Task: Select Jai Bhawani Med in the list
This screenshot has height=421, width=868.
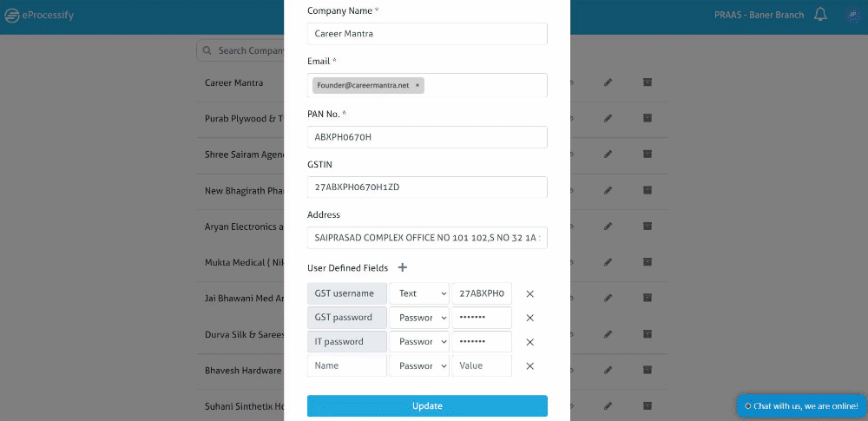Action: click(244, 298)
